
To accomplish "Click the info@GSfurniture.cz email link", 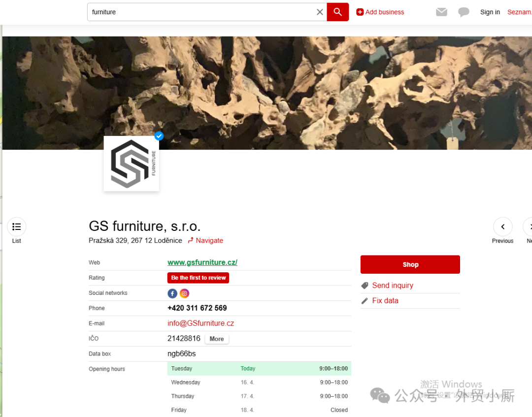I will pyautogui.click(x=200, y=323).
